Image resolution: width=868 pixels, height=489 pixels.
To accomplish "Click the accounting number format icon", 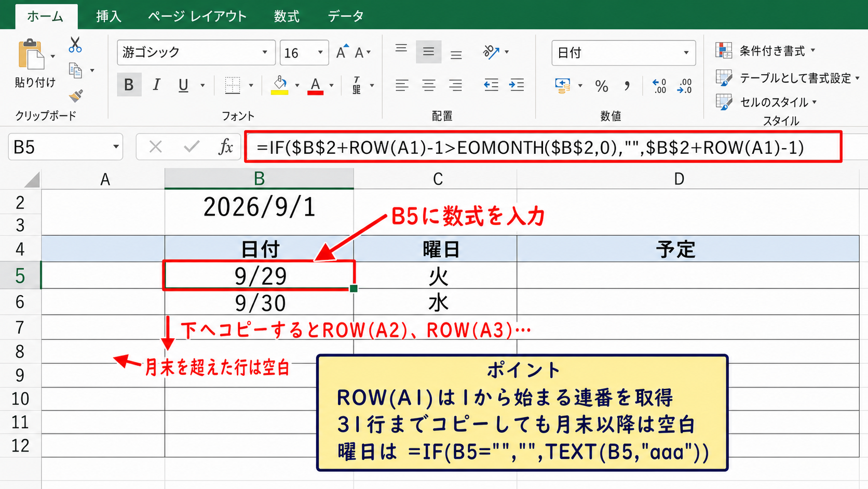I will 563,85.
